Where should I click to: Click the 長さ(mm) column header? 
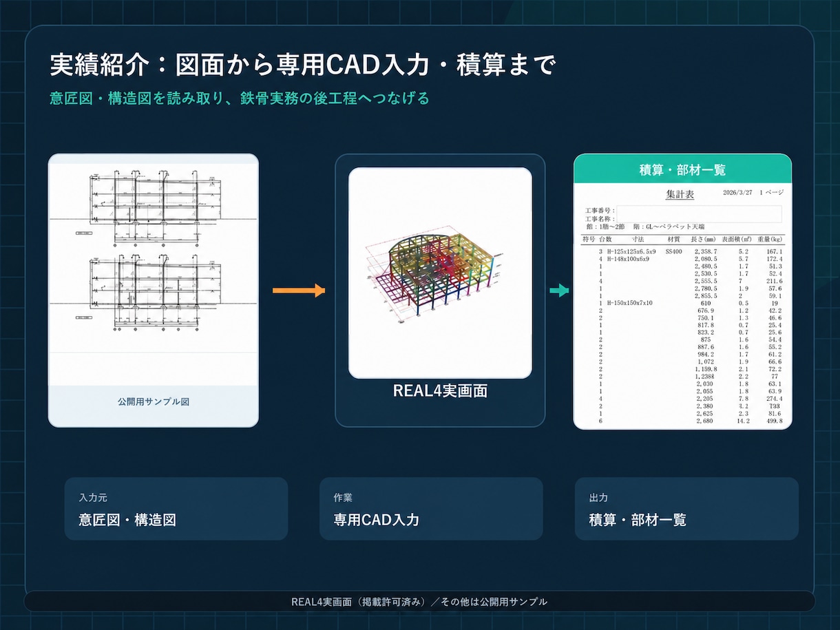point(704,239)
